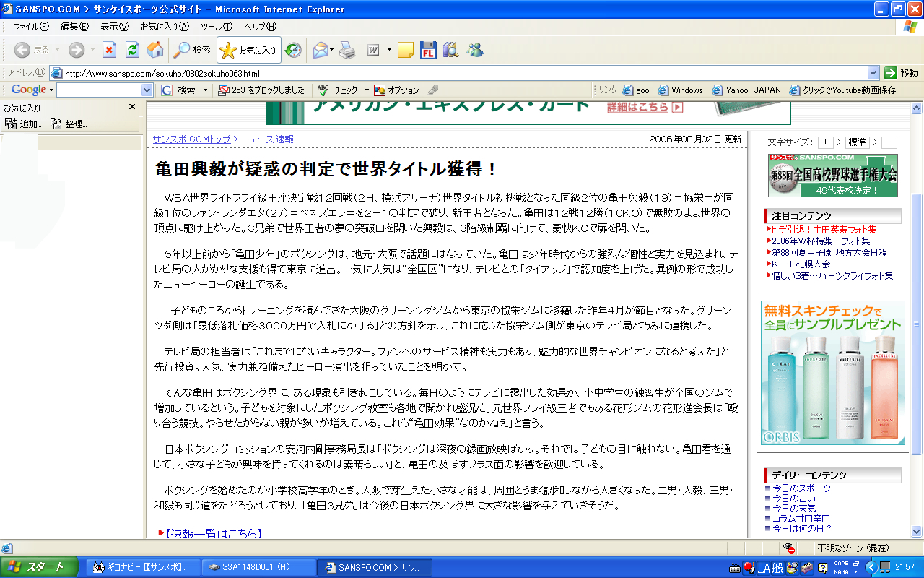The width and height of the screenshot is (924, 578).
Task: Open the ツール(T) menu
Action: click(x=217, y=27)
